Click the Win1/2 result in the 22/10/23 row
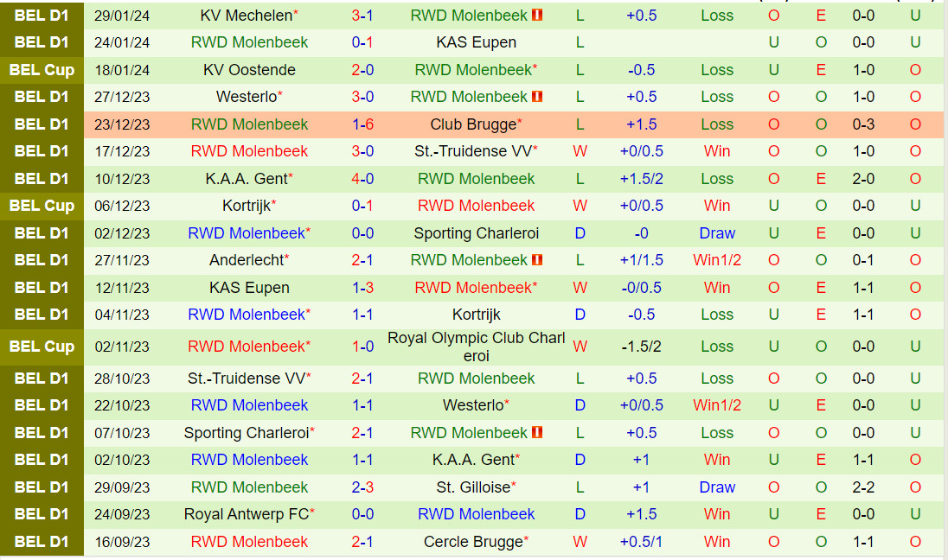 717,405
